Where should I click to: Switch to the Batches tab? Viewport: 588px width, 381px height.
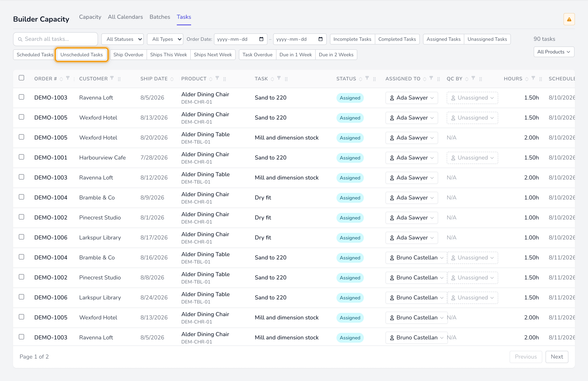(160, 17)
